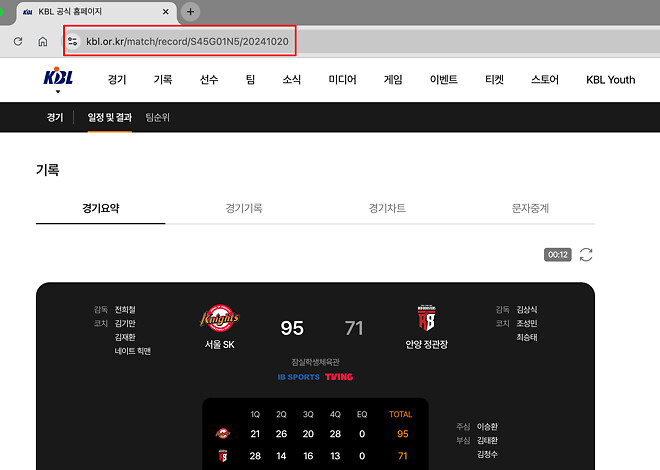Click coach name 조성민
Image resolution: width=660 pixels, height=470 pixels.
(527, 323)
